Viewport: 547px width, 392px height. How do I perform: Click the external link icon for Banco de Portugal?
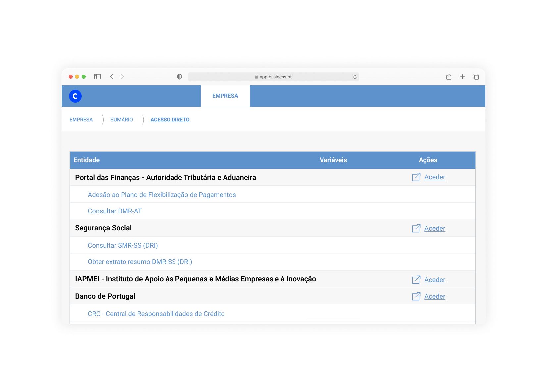pos(416,296)
